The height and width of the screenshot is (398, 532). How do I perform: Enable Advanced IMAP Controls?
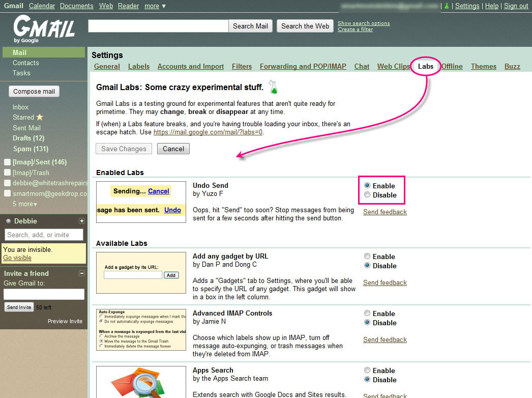pyautogui.click(x=367, y=313)
